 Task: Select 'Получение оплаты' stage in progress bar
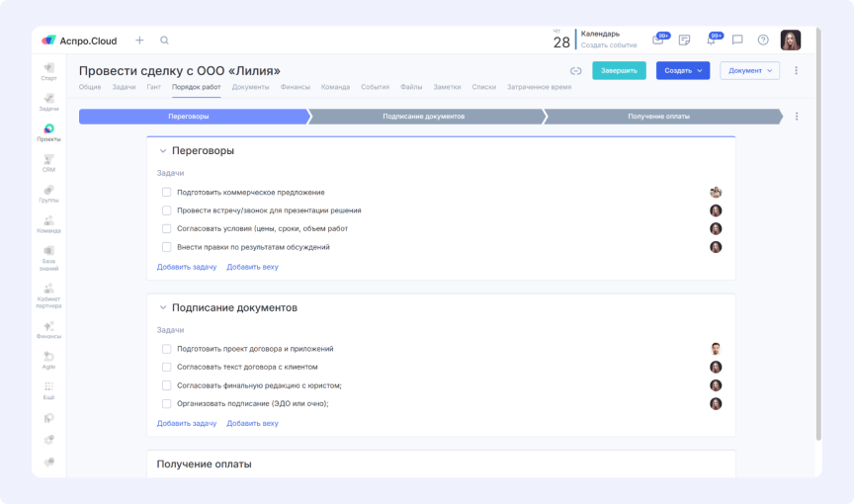(x=659, y=117)
